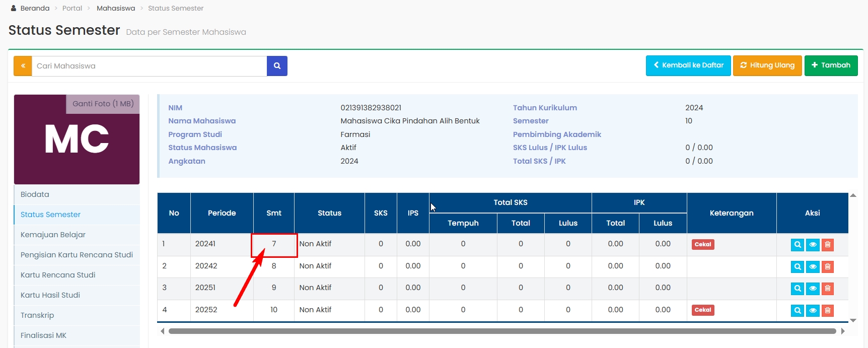View period 20251 with eye icon

tap(813, 289)
